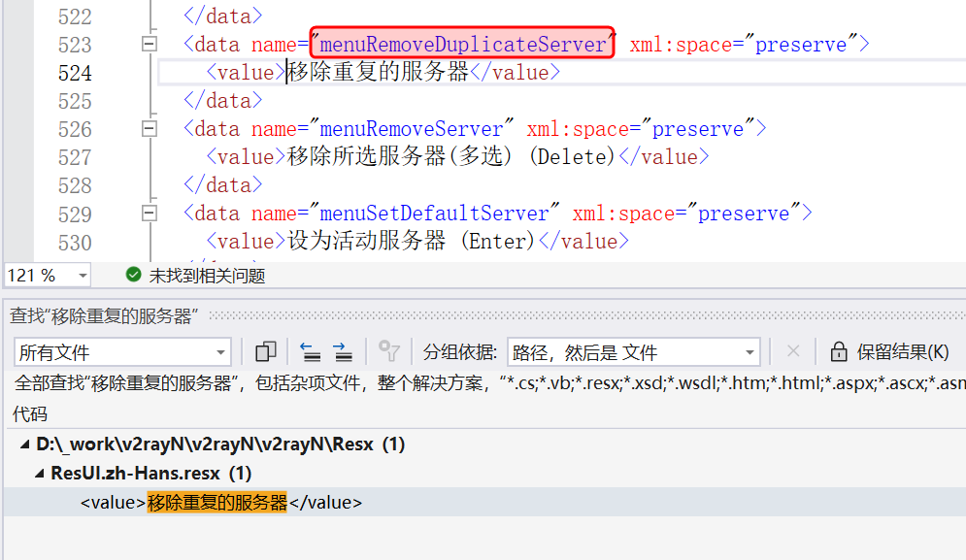The image size is (966, 560).
Task: Collapse the menuRemoveDuplicateServer data block at line 523
Action: pos(149,45)
